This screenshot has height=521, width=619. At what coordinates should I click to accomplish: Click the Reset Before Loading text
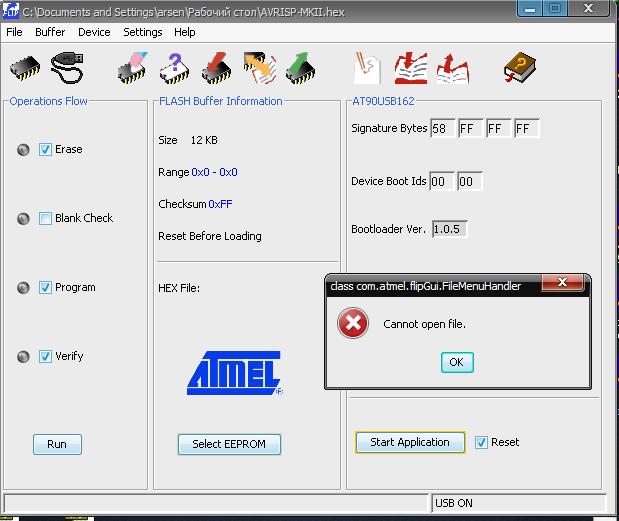(x=210, y=236)
